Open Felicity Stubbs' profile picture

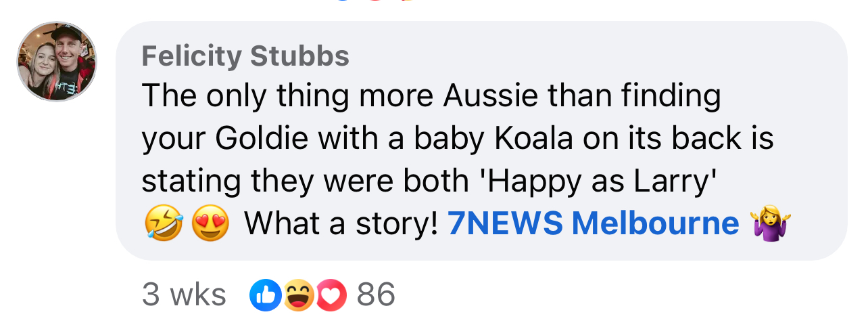click(57, 62)
